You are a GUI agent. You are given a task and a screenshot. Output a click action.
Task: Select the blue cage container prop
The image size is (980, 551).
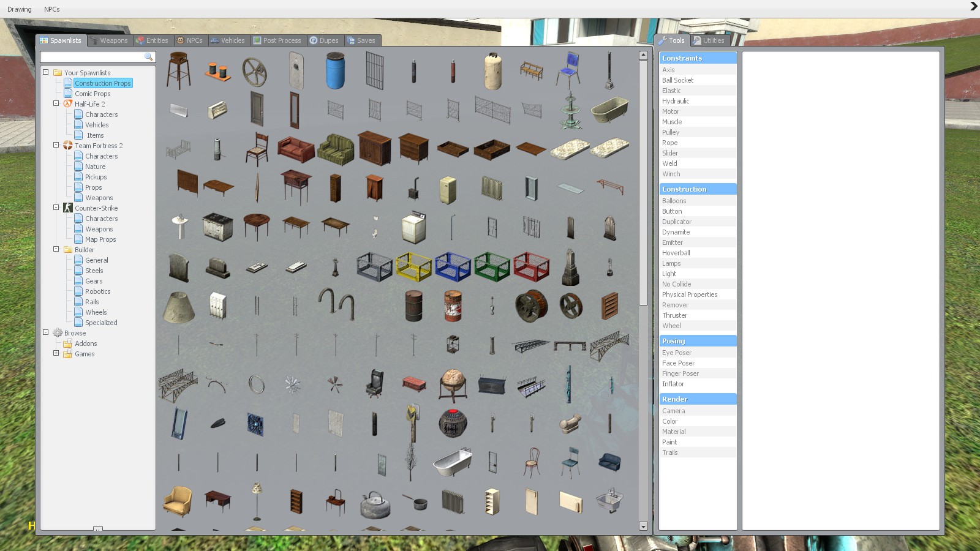coord(453,266)
